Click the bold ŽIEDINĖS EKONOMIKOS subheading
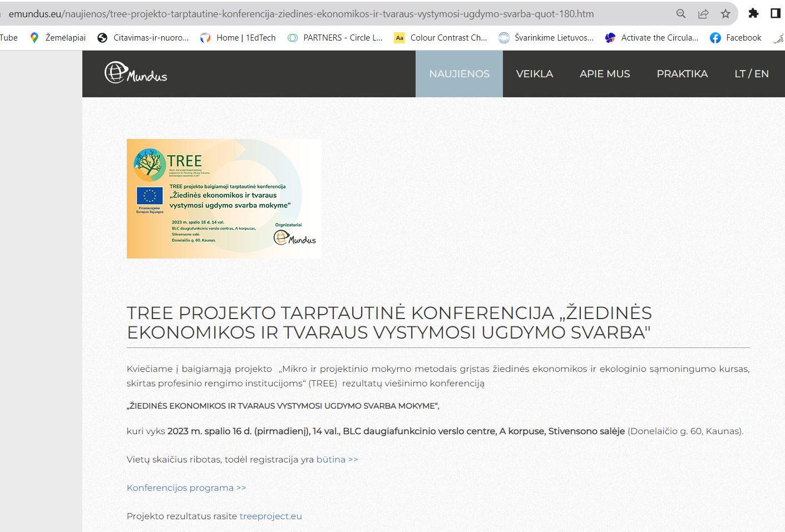Image resolution: width=785 pixels, height=532 pixels. click(x=283, y=406)
